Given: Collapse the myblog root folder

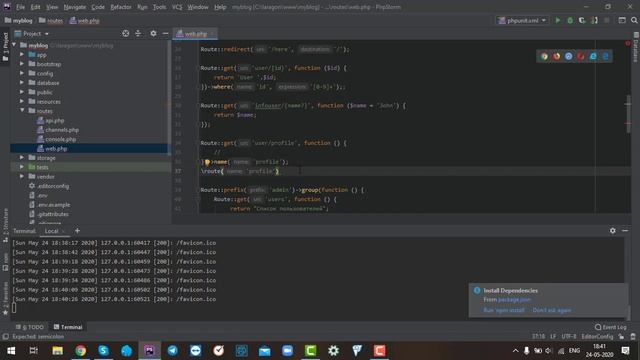Looking at the screenshot, I should pyautogui.click(x=14, y=45).
